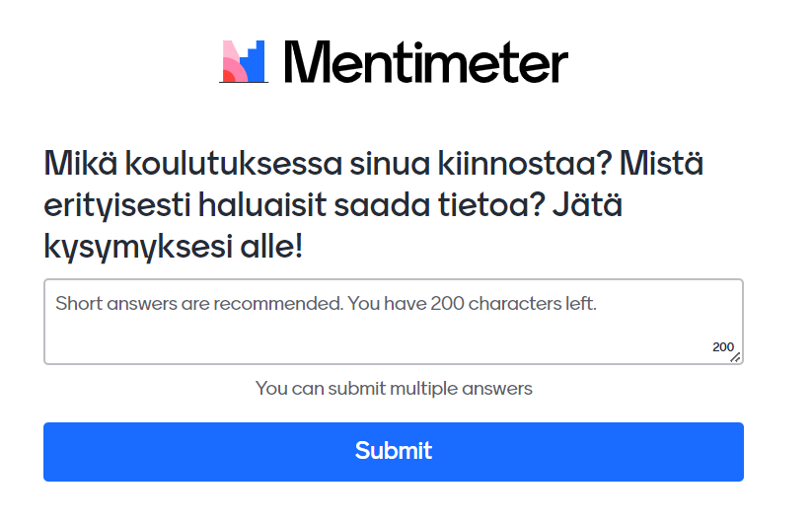Click the Mentimeter logo icon
The image size is (812, 524).
click(x=244, y=61)
